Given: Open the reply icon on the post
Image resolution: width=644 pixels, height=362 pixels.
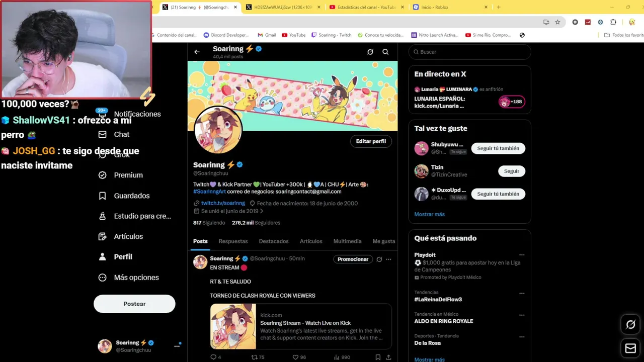Looking at the screenshot, I should pyautogui.click(x=213, y=357).
